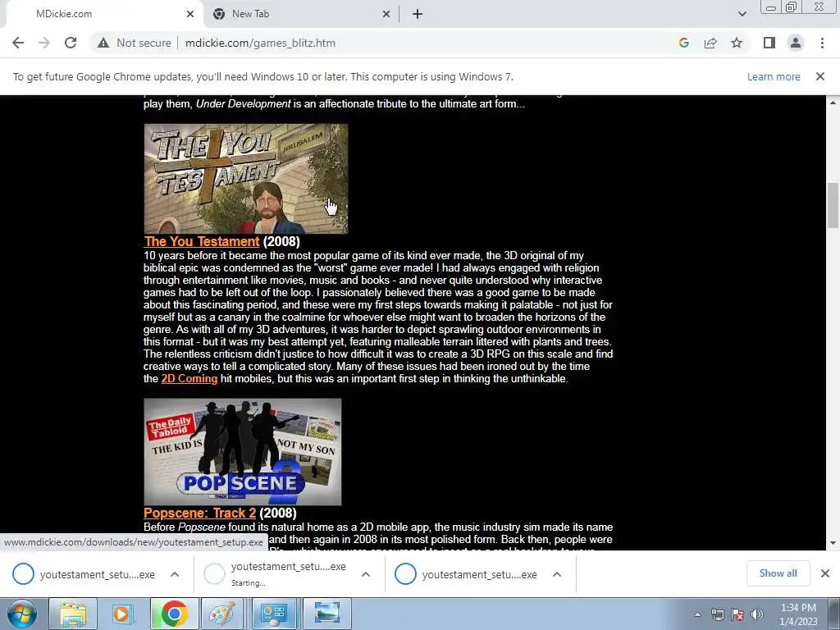Viewport: 840px width, 630px height.
Task: Open the Control Panel taskbar item
Action: (x=273, y=614)
